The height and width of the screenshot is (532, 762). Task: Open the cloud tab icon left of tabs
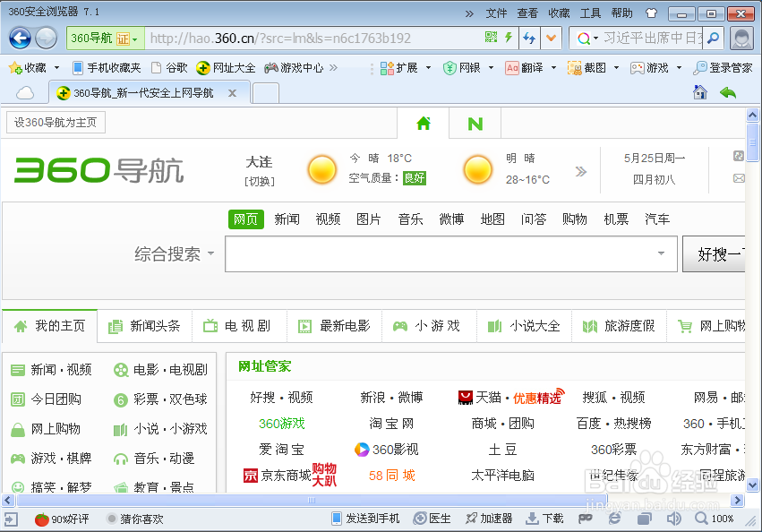tap(25, 93)
